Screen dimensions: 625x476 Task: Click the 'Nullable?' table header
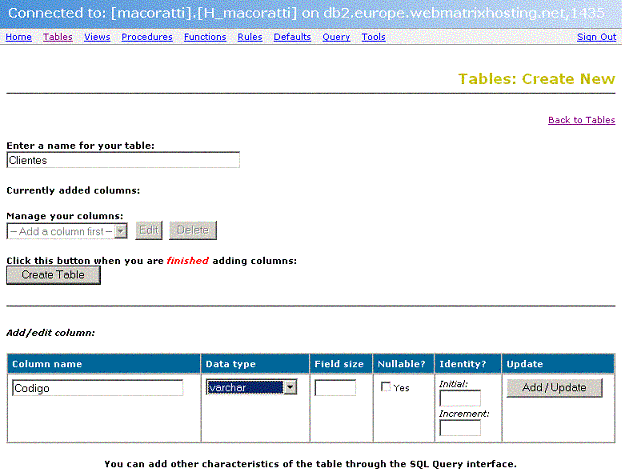click(x=401, y=364)
